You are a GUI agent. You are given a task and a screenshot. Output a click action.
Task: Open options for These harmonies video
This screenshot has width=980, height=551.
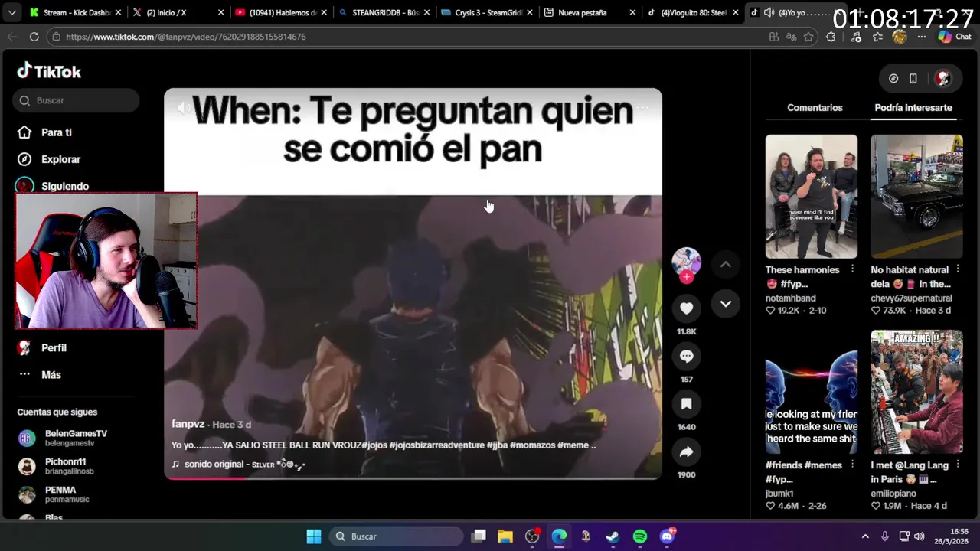point(852,269)
